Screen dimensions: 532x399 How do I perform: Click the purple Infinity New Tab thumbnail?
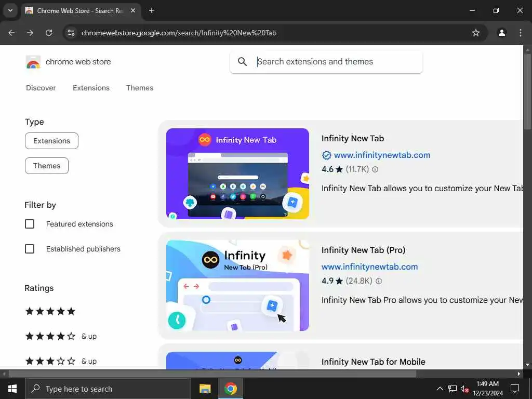click(x=237, y=174)
